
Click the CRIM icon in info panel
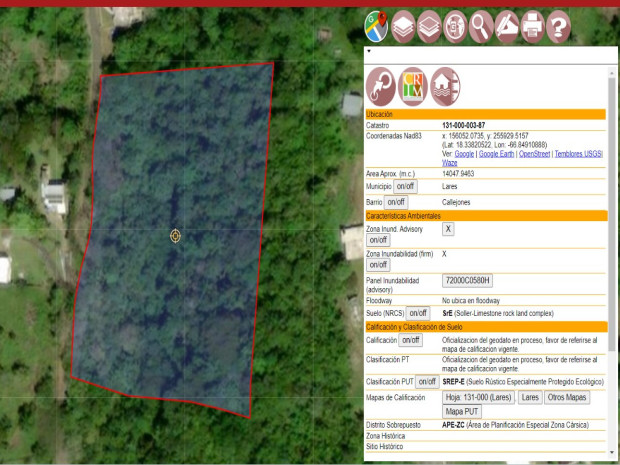click(x=413, y=85)
